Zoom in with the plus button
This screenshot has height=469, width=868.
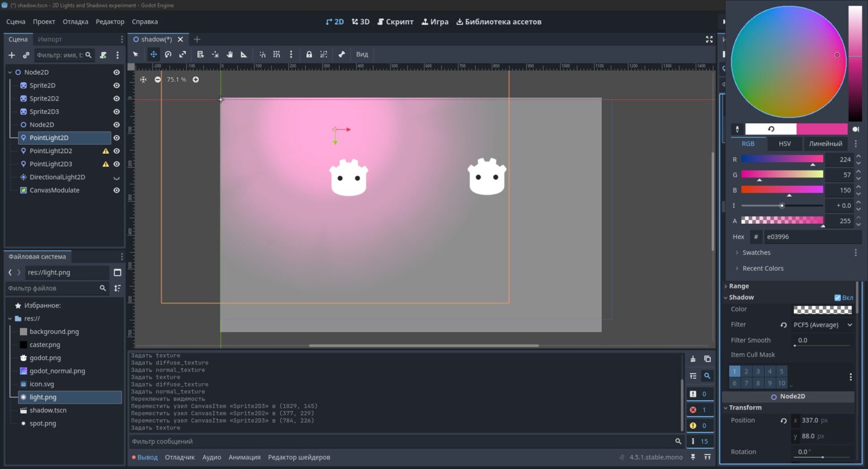tap(196, 80)
